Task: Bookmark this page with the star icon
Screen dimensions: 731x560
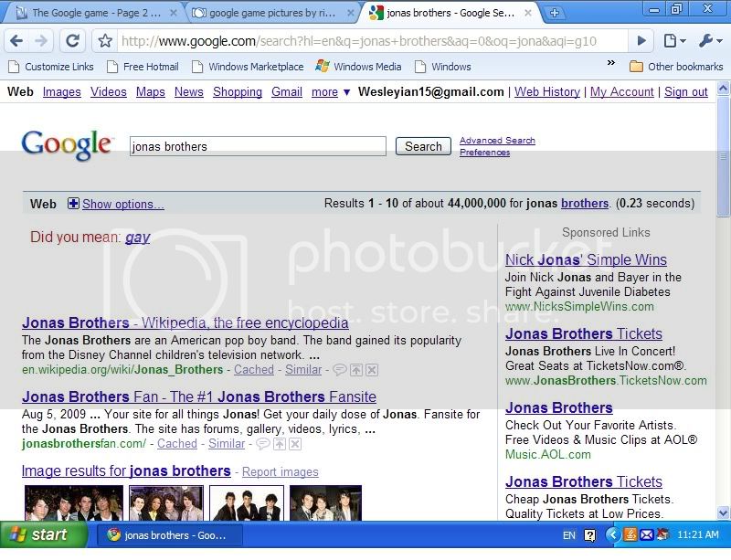Action: coord(105,41)
